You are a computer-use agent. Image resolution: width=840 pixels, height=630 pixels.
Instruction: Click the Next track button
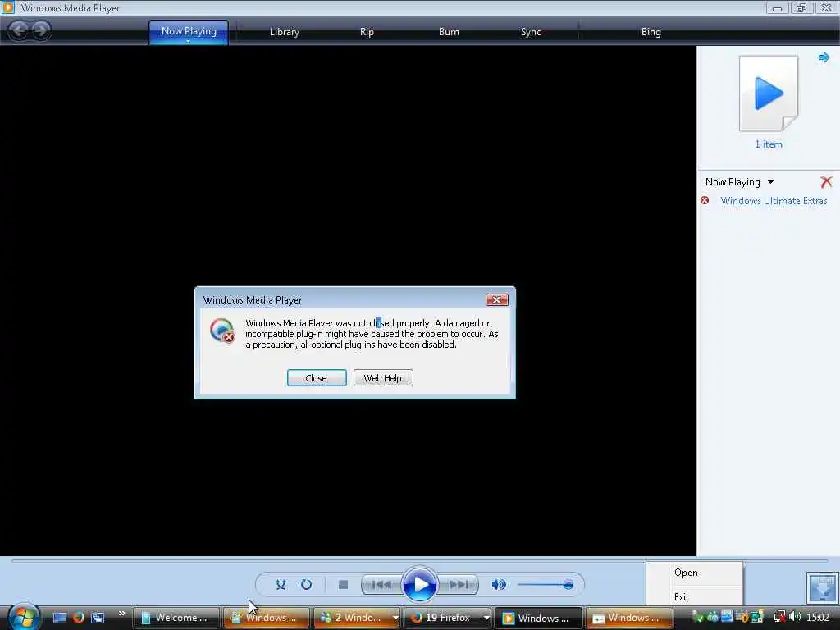458,584
